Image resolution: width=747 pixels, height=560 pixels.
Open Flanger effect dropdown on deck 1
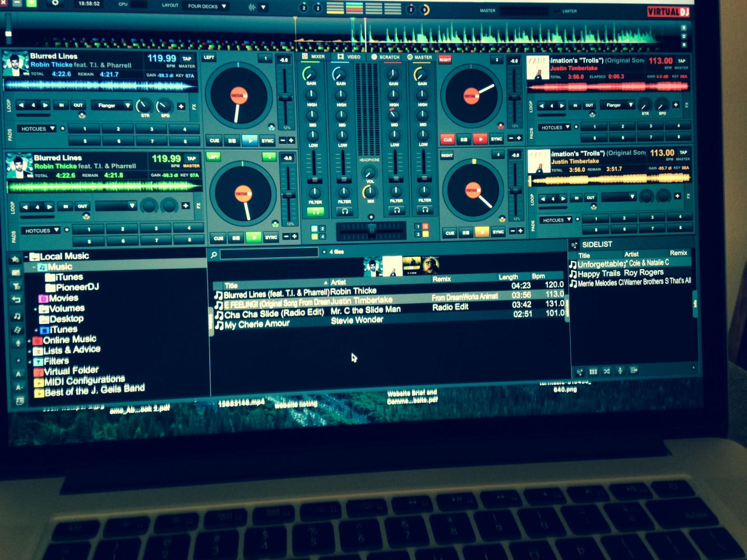pyautogui.click(x=112, y=105)
